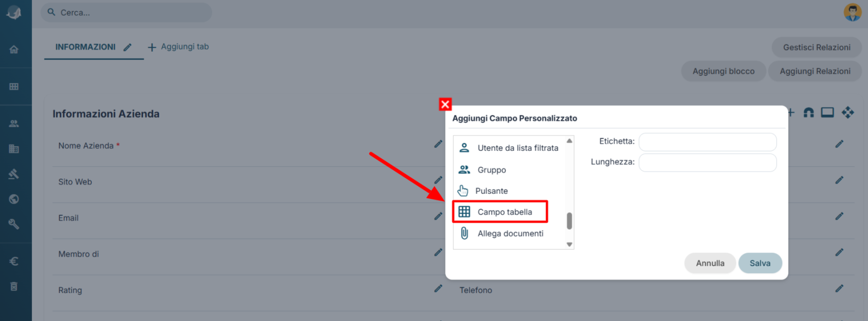Click the document list sidebar icon
This screenshot has height=321, width=868.
point(14,286)
